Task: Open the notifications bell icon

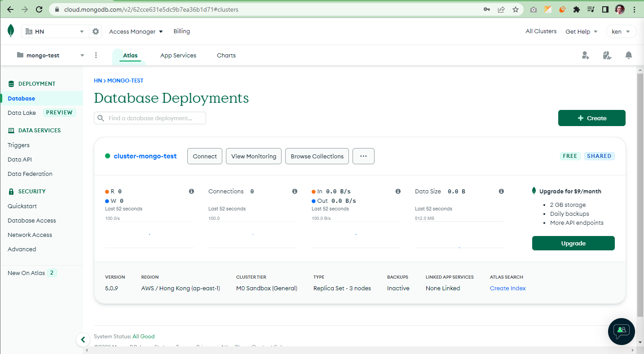Action: [x=629, y=55]
